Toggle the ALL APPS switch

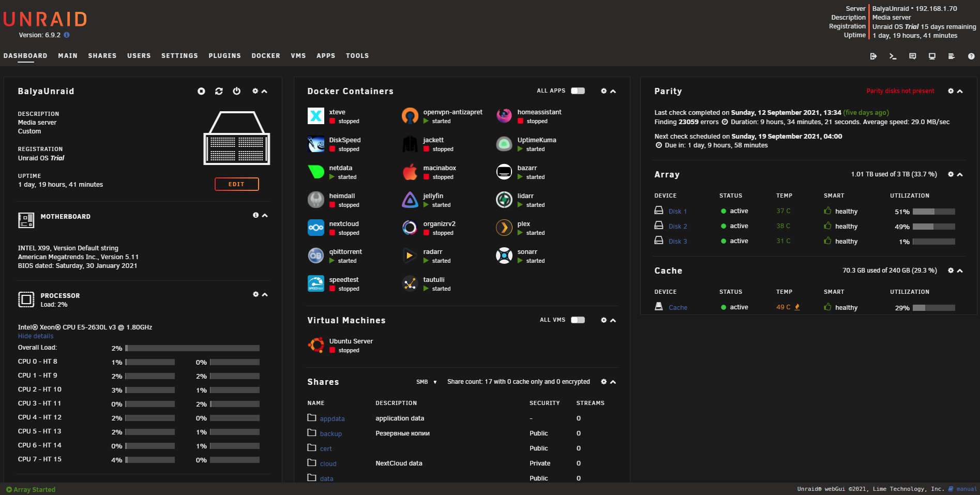coord(578,91)
